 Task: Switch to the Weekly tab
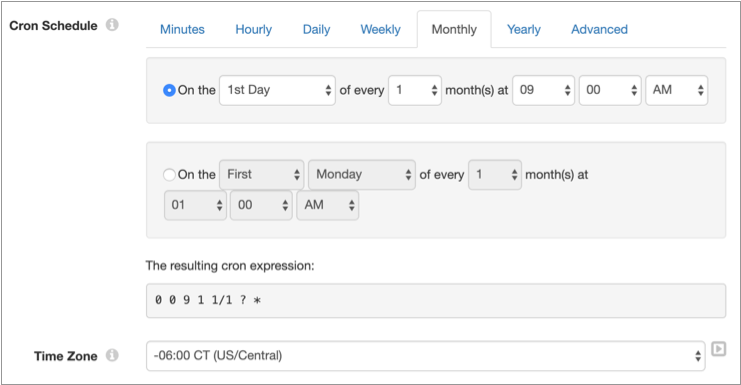point(380,29)
